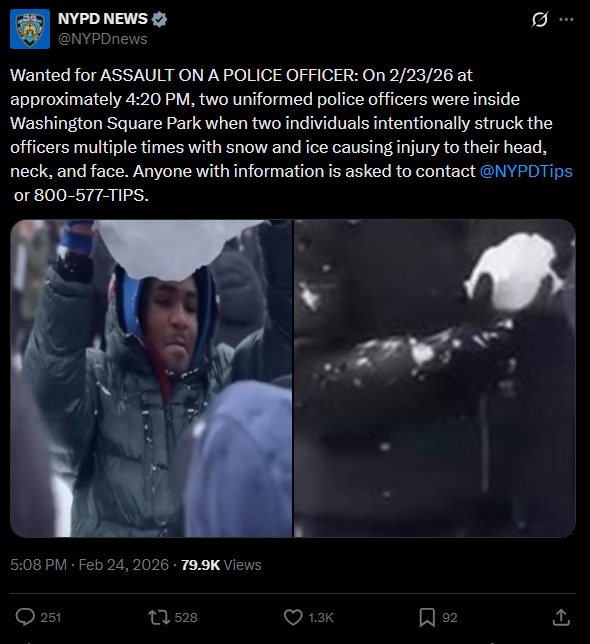Open the @NYPDTips mention link
Screen dimensions: 590x644
(526, 171)
